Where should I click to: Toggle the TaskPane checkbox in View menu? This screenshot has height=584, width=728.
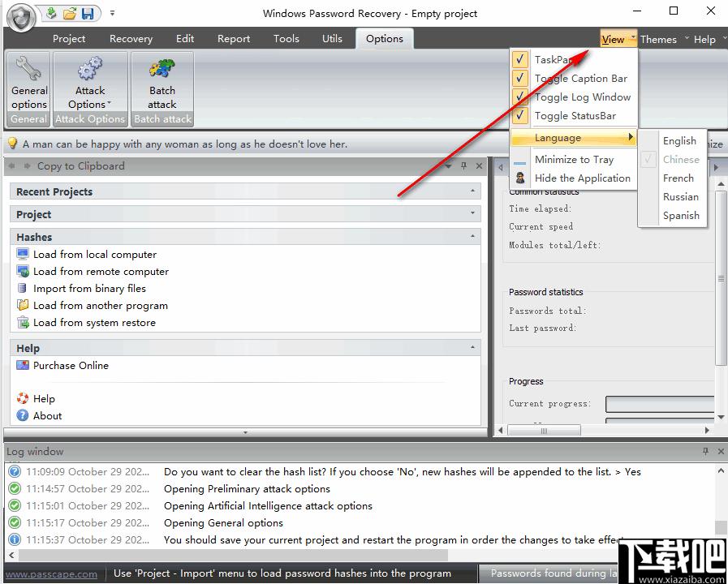point(520,59)
